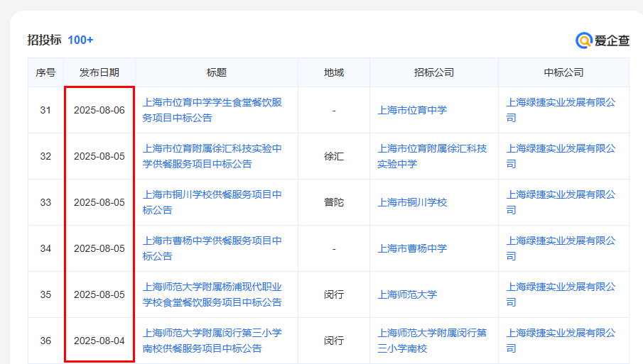This screenshot has width=643, height=364.
Task: Open title link 上海市位育中学学生食堂餐饮服务项目中标公告
Action: pos(212,110)
